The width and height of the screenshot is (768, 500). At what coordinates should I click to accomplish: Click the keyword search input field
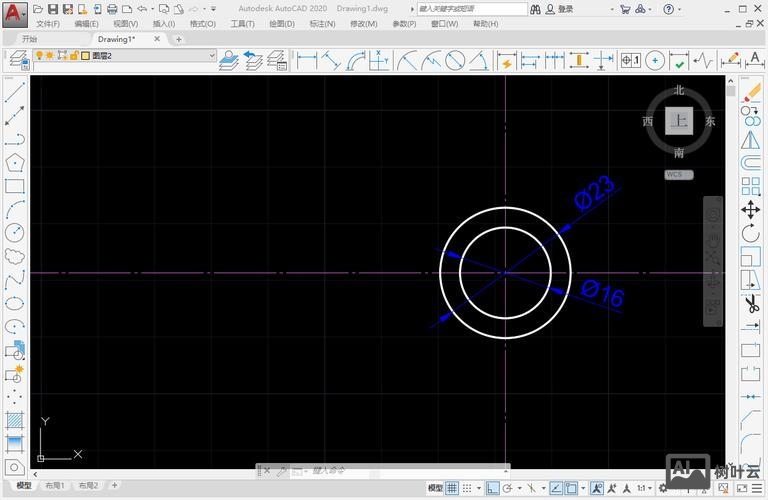(470, 9)
